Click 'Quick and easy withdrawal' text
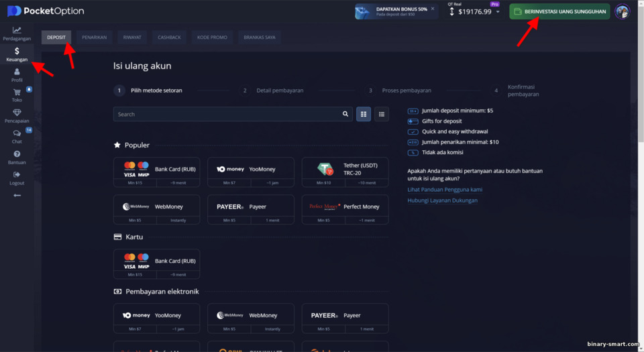644x352 pixels. (x=455, y=131)
